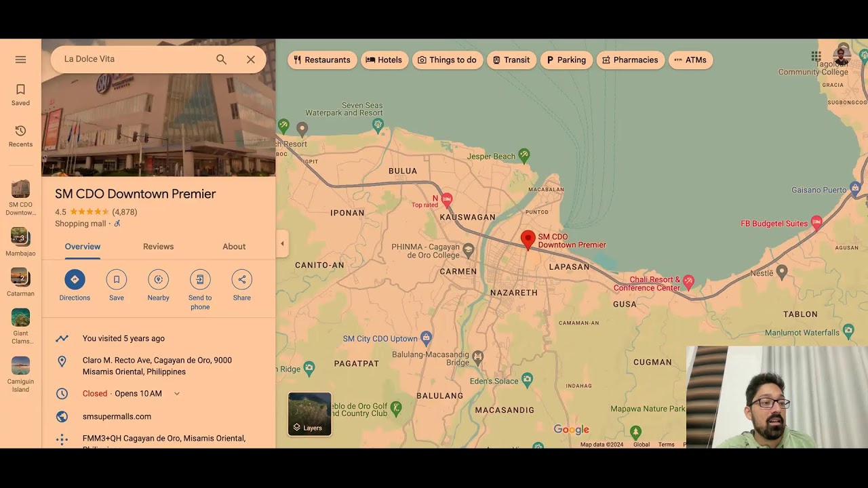Select the Mapawa Nature Park marker
This screenshot has height=488, width=868.
point(635,431)
